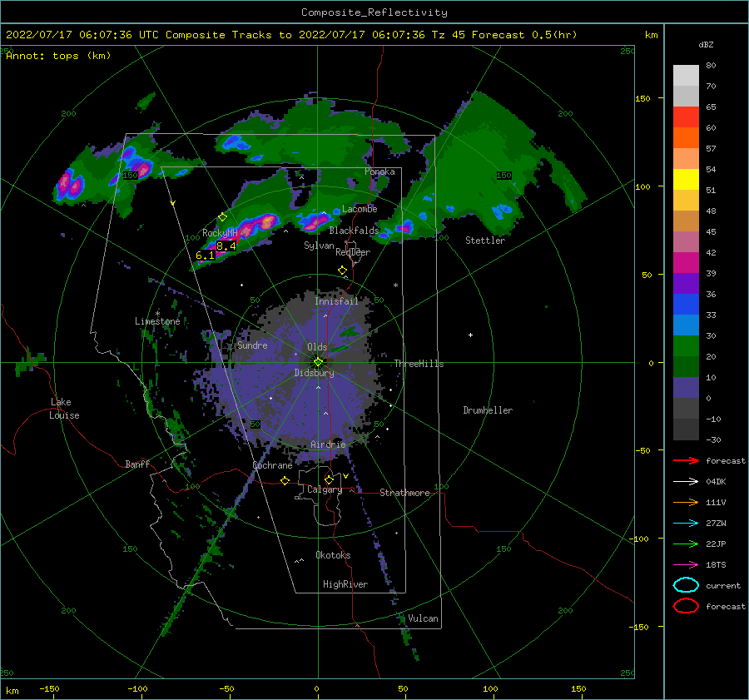Viewport: 749px width, 700px height.
Task: Select the magenta 39-42 dBZ color band
Action: [x=686, y=263]
